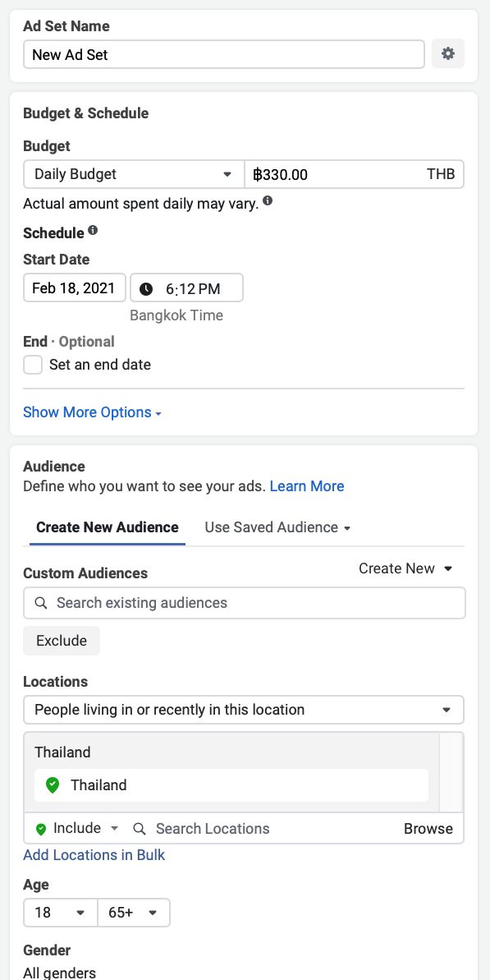Open Add Locations in Bulk link
This screenshot has width=490, height=980.
pyautogui.click(x=94, y=855)
